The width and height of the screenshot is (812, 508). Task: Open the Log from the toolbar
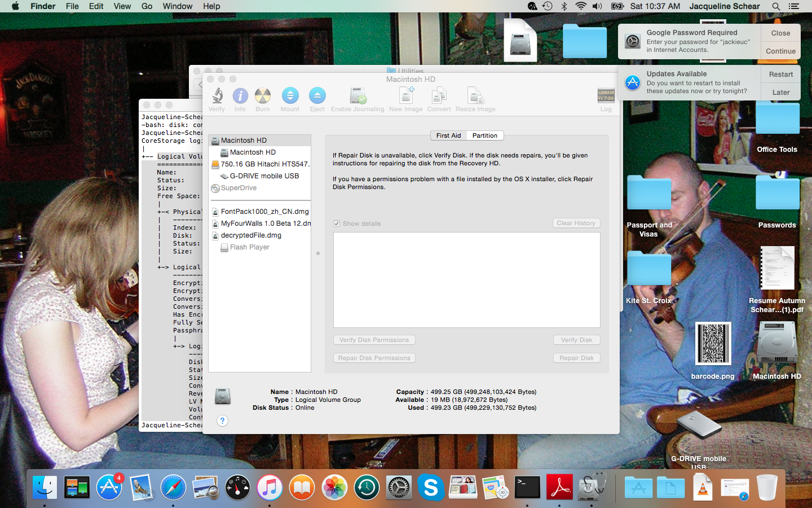[x=606, y=99]
